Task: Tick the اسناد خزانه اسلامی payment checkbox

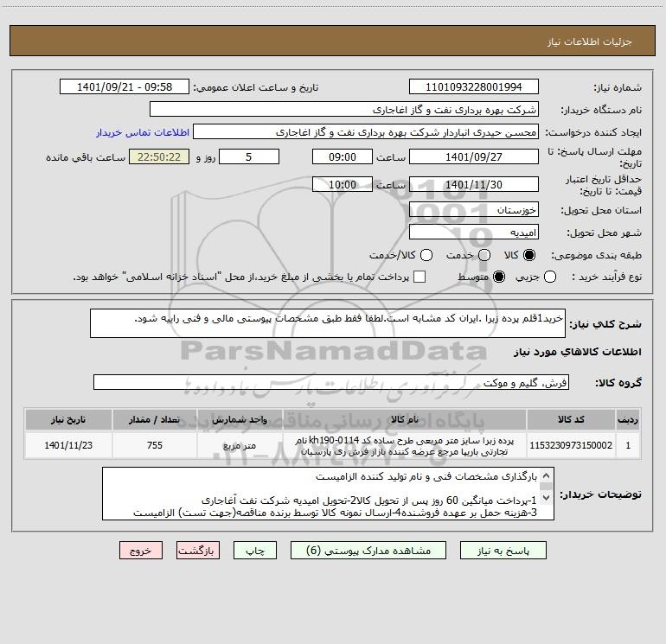Action: [419, 277]
